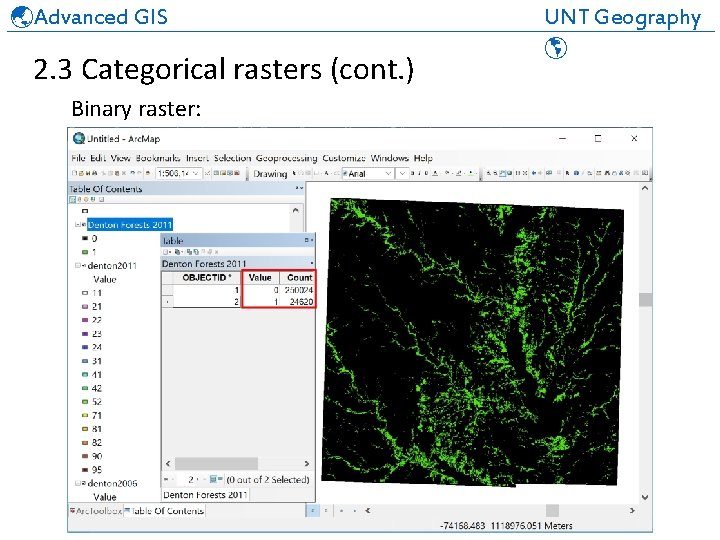The height and width of the screenshot is (540, 720).
Task: Switch to the Table Of Contents bottom tab
Action: coord(164,511)
